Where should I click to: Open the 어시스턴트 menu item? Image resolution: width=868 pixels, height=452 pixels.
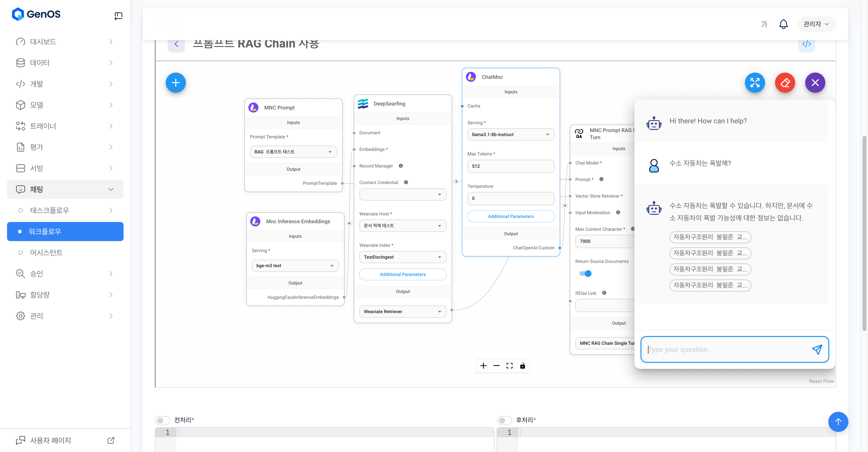pos(46,253)
